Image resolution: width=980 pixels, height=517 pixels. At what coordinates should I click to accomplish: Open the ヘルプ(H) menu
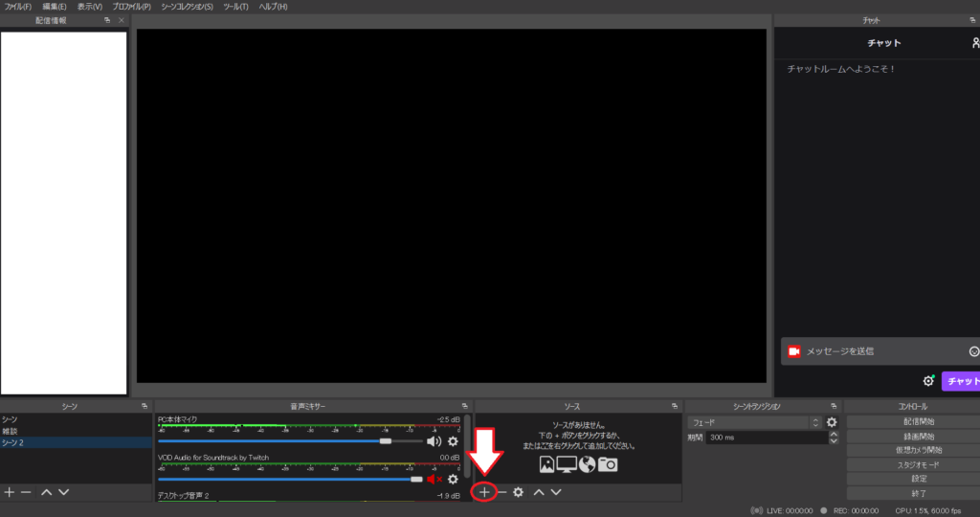tap(273, 7)
